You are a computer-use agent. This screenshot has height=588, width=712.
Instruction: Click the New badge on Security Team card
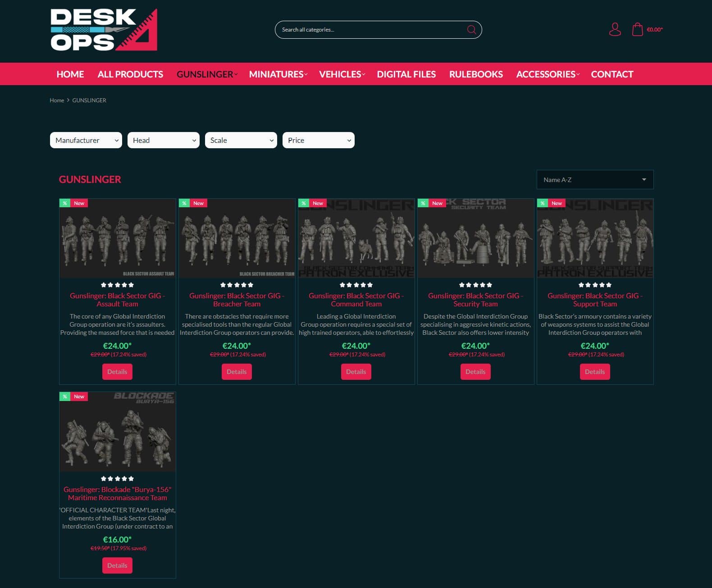pos(437,203)
